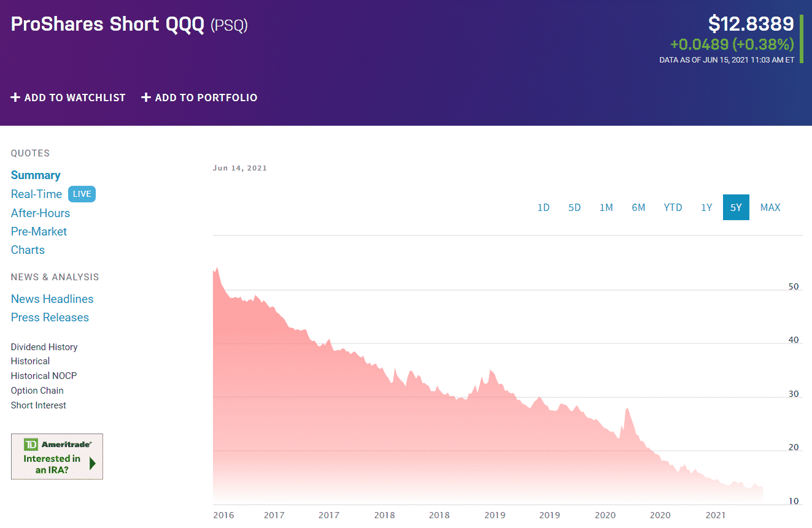View Pre-Market quotes

click(x=39, y=231)
